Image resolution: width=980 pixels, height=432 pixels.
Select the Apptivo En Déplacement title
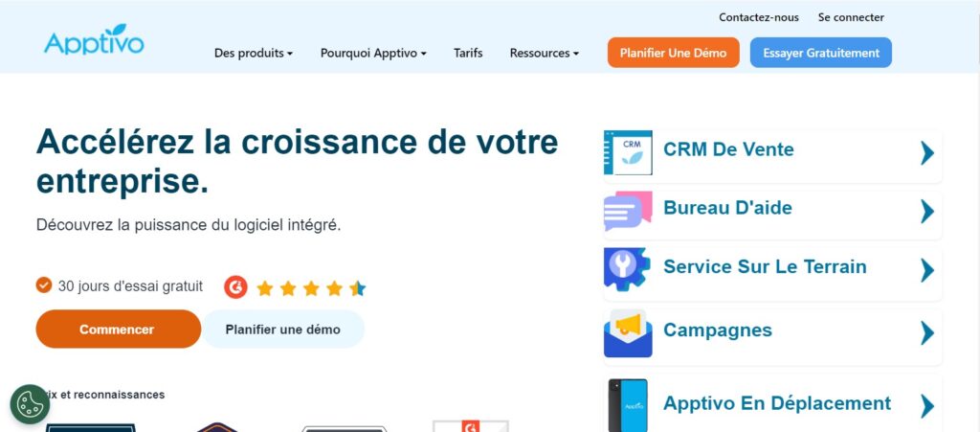777,403
